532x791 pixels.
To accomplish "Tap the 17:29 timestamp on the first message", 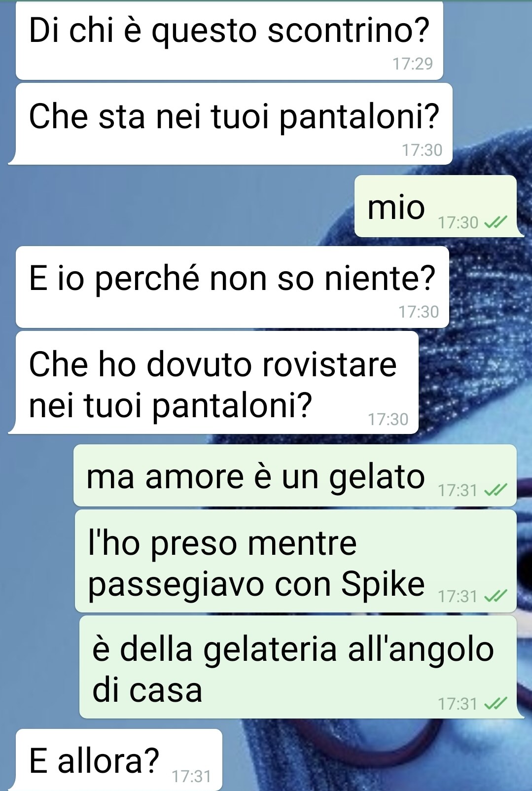I will pos(413,64).
